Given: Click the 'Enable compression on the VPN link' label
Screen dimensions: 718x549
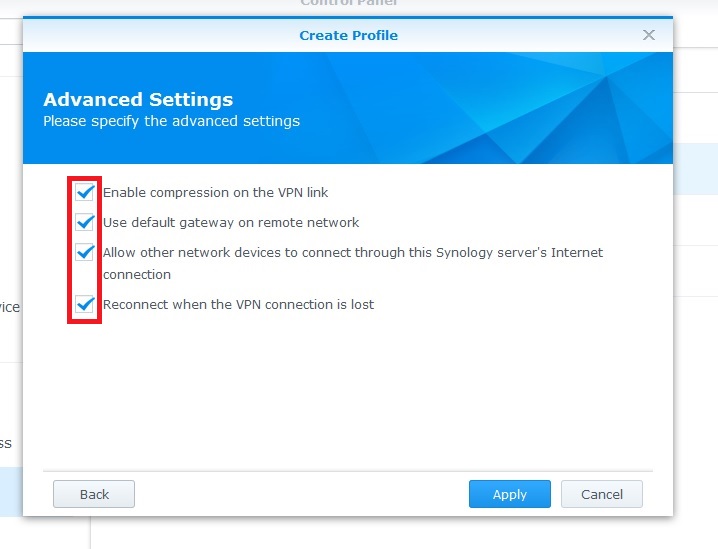Looking at the screenshot, I should [x=215, y=192].
